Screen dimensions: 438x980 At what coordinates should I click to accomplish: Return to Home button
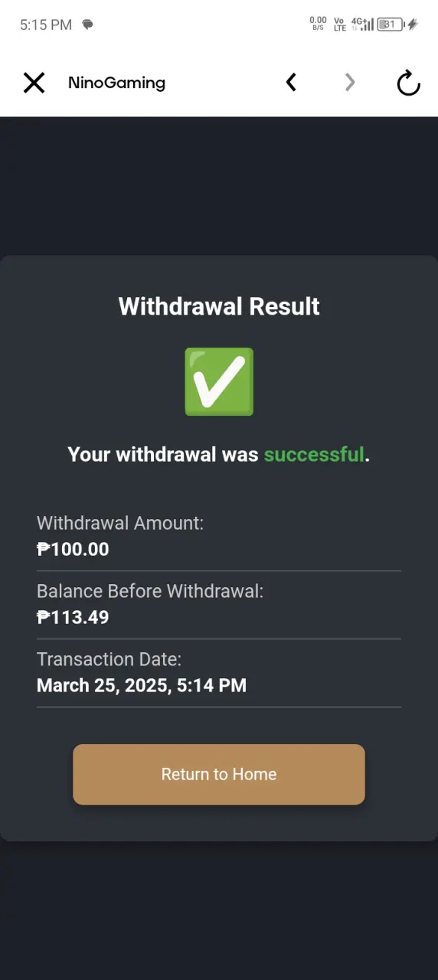219,774
